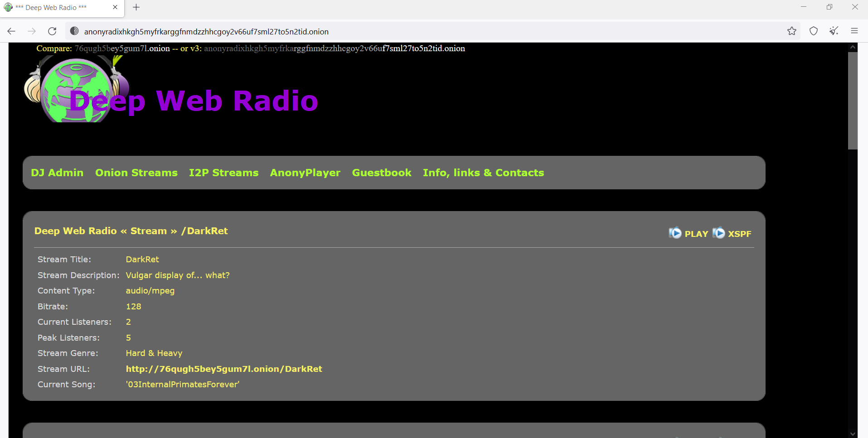This screenshot has width=868, height=438.
Task: Open AnonyPlayer from navigation bar
Action: point(305,173)
